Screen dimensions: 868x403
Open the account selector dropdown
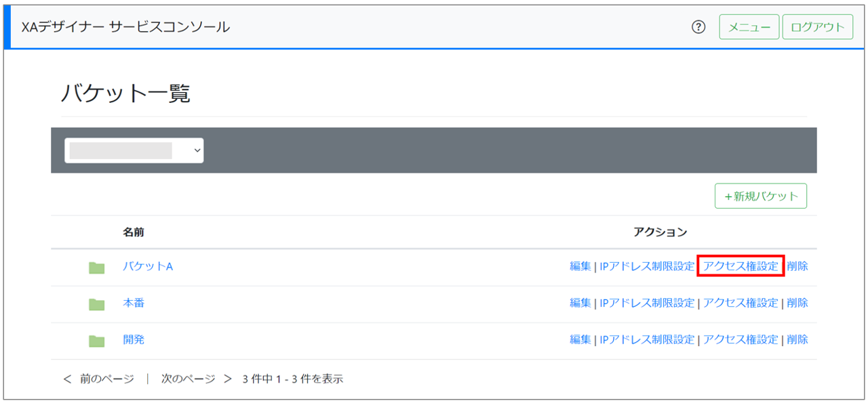[x=134, y=150]
